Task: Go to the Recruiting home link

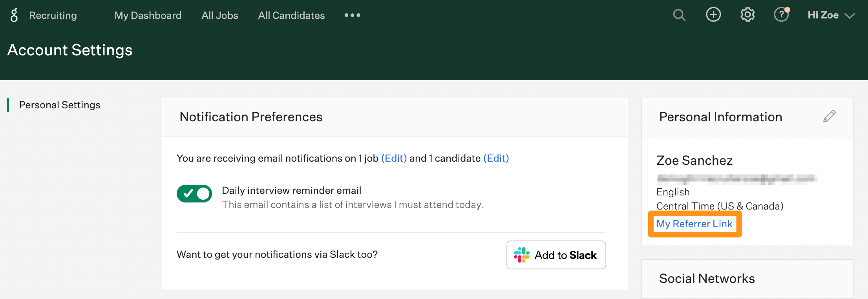Action: click(x=52, y=15)
